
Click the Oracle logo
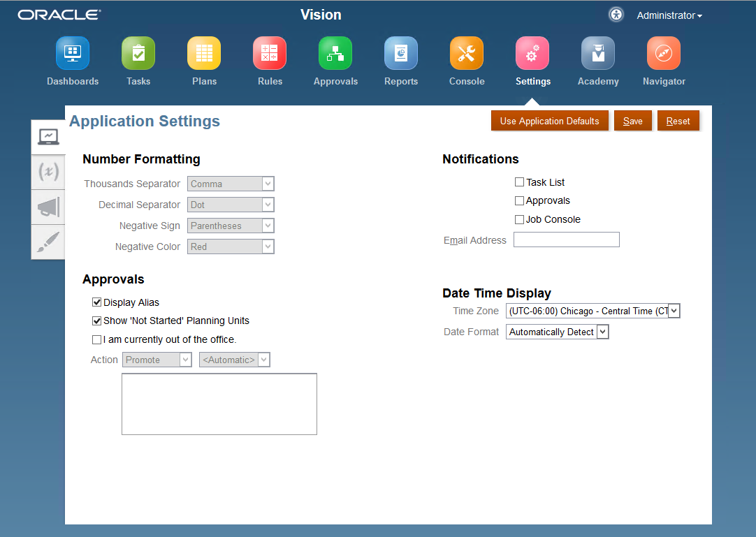click(x=59, y=15)
